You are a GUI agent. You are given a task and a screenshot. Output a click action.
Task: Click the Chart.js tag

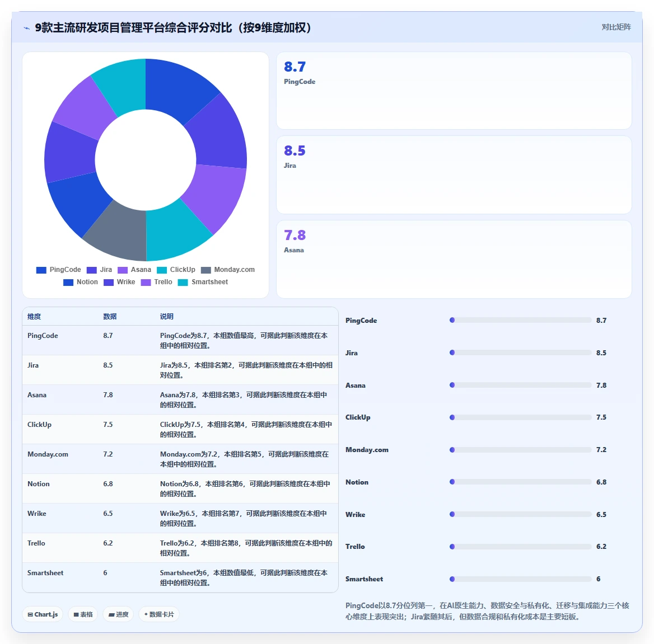coord(43,614)
